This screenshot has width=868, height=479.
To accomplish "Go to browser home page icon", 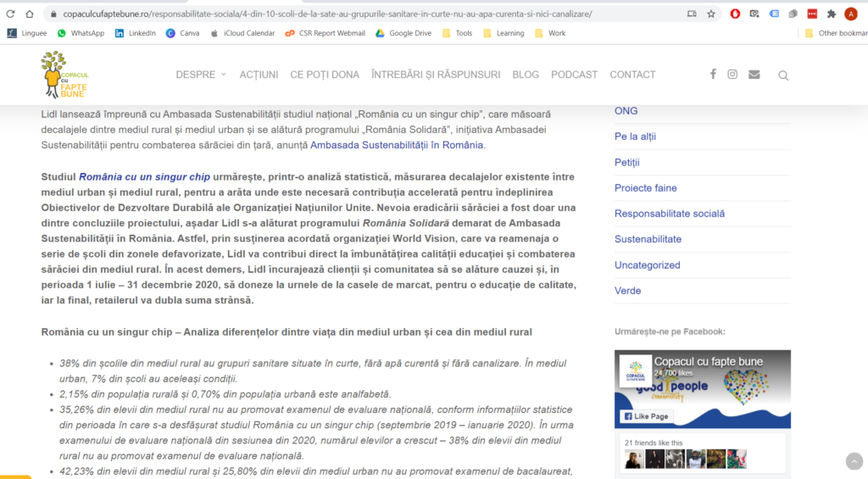I will click(30, 14).
